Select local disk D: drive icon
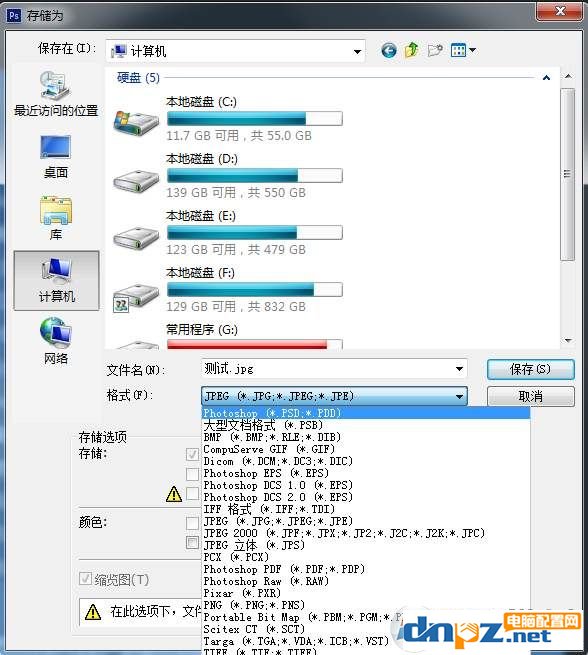This screenshot has height=655, width=588. coord(136,180)
